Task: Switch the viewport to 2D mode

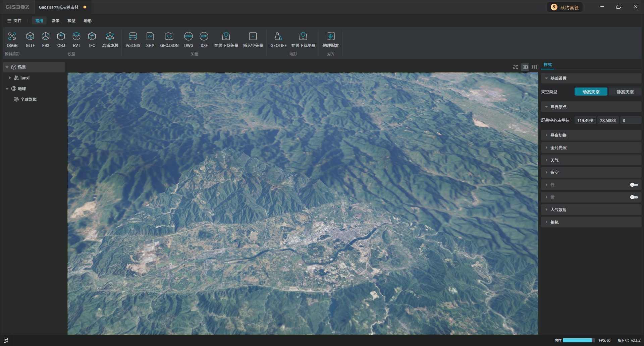Action: pos(516,67)
